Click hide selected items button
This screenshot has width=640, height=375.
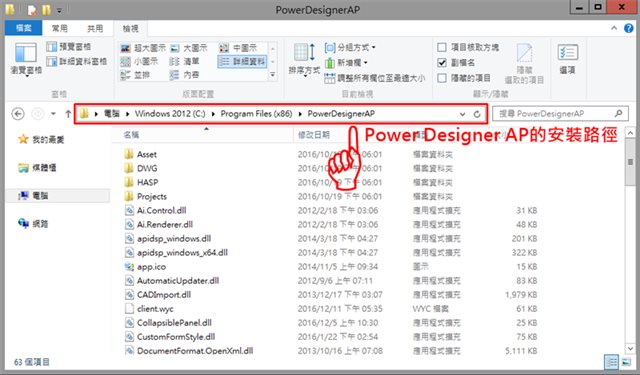[524, 63]
